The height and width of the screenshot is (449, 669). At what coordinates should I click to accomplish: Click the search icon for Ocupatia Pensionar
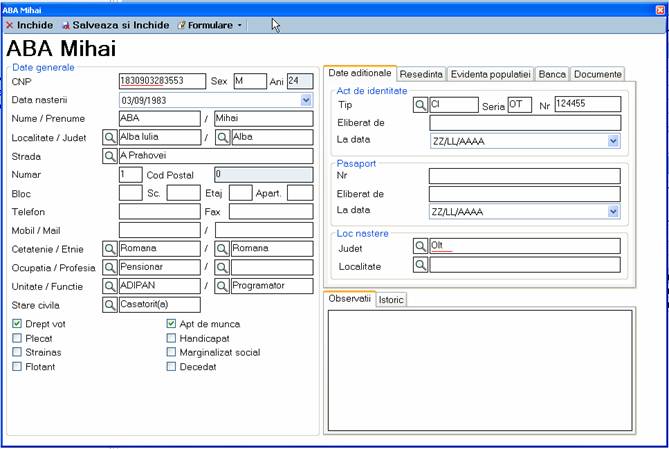pos(110,267)
